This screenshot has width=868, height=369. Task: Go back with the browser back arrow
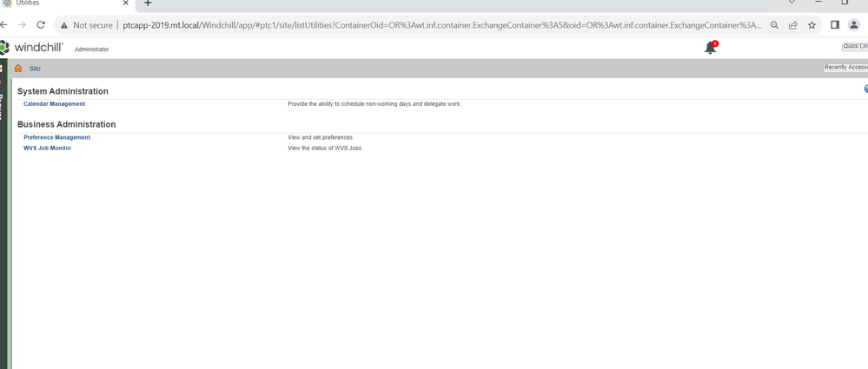[x=3, y=25]
